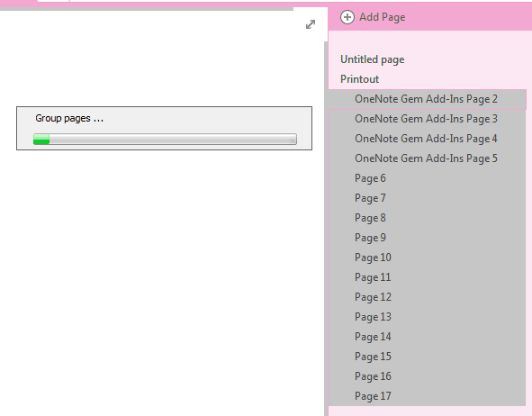Open OneNote Gem Add-Ins Page 5

click(x=428, y=158)
